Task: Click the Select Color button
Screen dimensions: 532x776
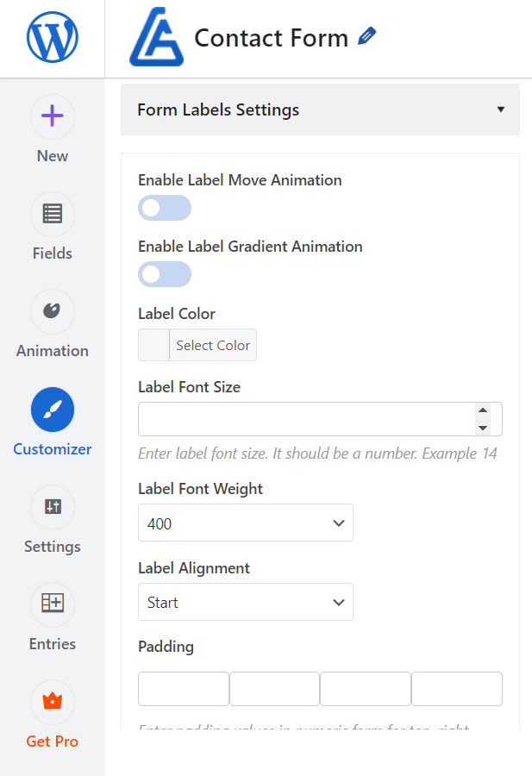Action: pyautogui.click(x=213, y=345)
